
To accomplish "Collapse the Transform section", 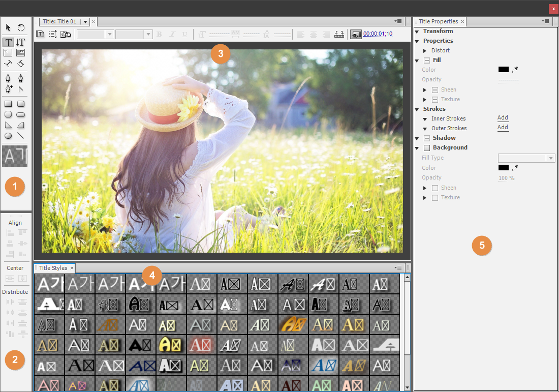I will (x=417, y=32).
